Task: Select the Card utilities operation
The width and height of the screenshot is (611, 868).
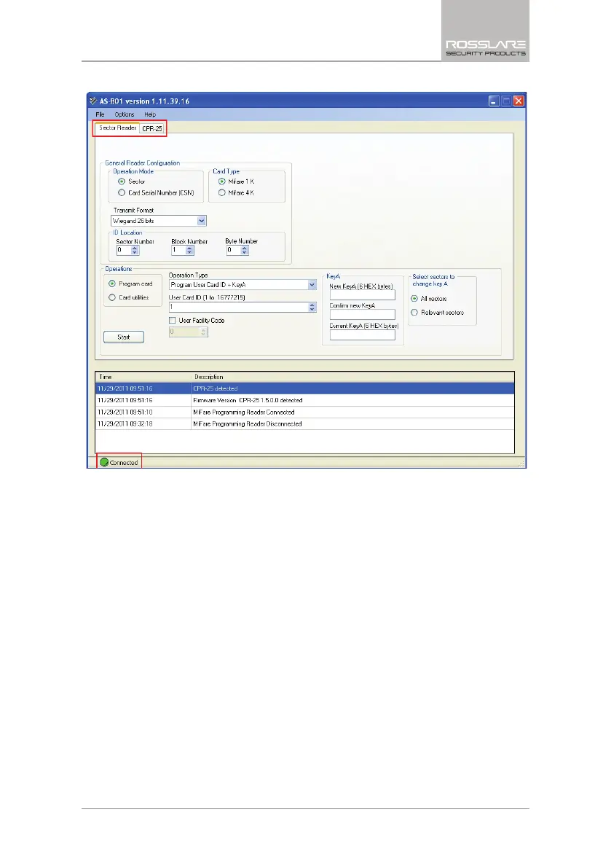Action: point(112,297)
